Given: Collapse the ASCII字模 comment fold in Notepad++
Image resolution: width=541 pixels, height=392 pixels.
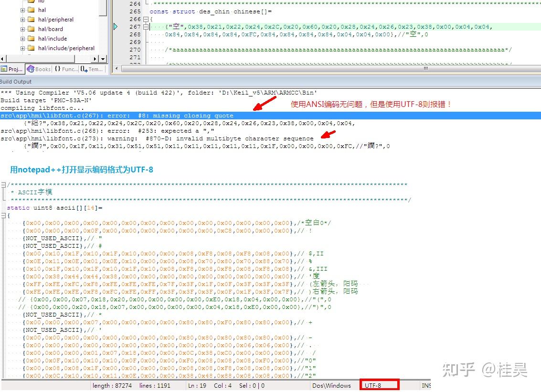Looking at the screenshot, I should tap(3, 184).
